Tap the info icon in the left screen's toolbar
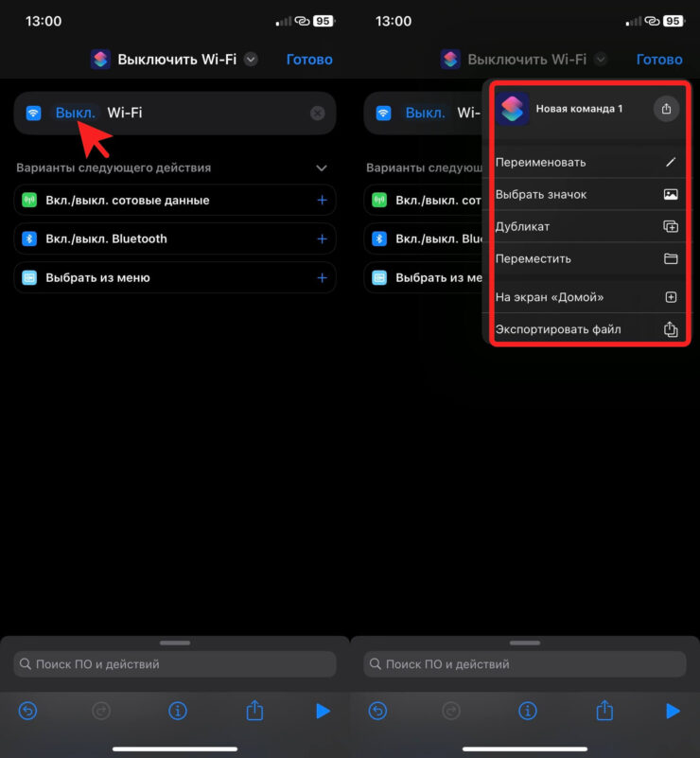 tap(176, 711)
